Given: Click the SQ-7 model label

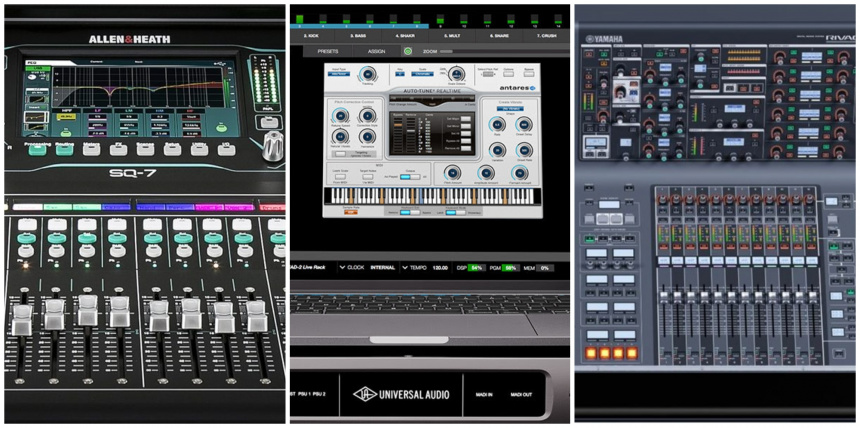Looking at the screenshot, I should tap(131, 173).
